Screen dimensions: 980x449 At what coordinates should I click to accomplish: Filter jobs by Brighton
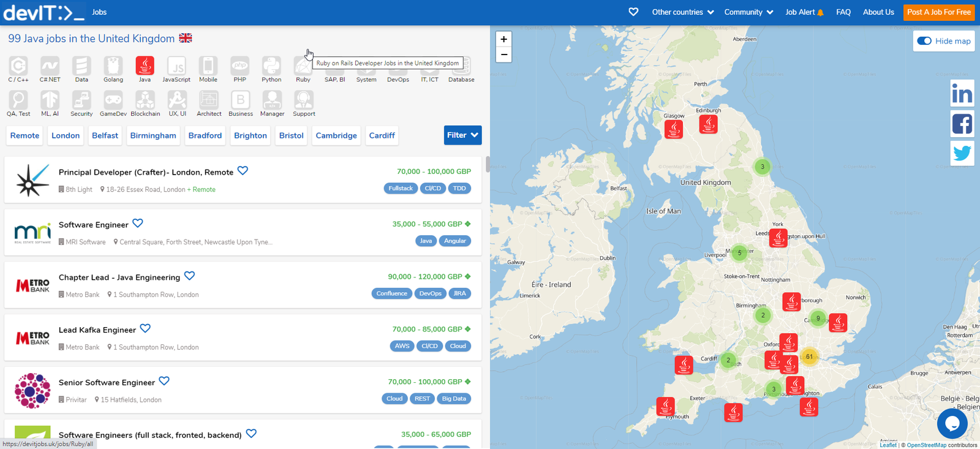click(251, 135)
